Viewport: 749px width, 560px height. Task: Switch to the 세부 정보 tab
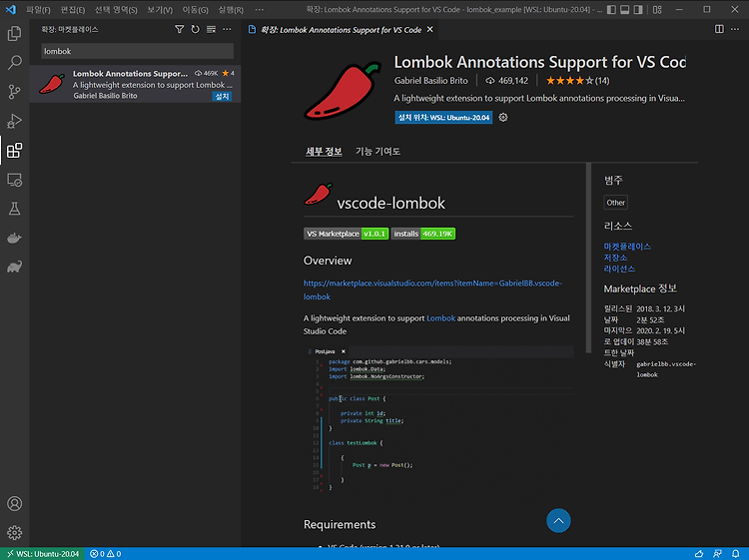(x=324, y=152)
